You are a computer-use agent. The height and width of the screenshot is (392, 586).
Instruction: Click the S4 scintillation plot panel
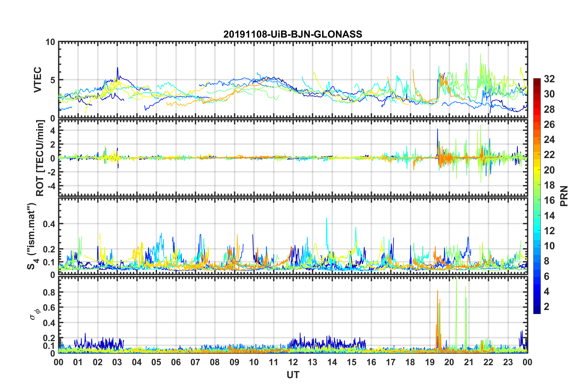[293, 236]
